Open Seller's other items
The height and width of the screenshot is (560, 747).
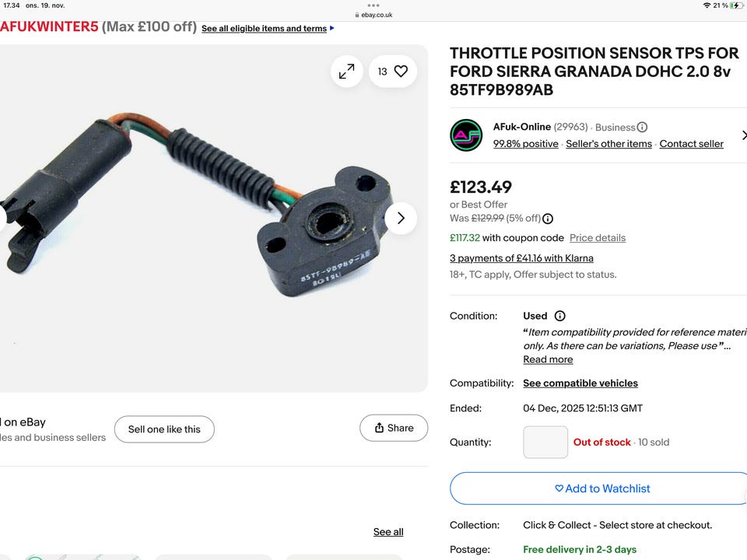tap(608, 144)
